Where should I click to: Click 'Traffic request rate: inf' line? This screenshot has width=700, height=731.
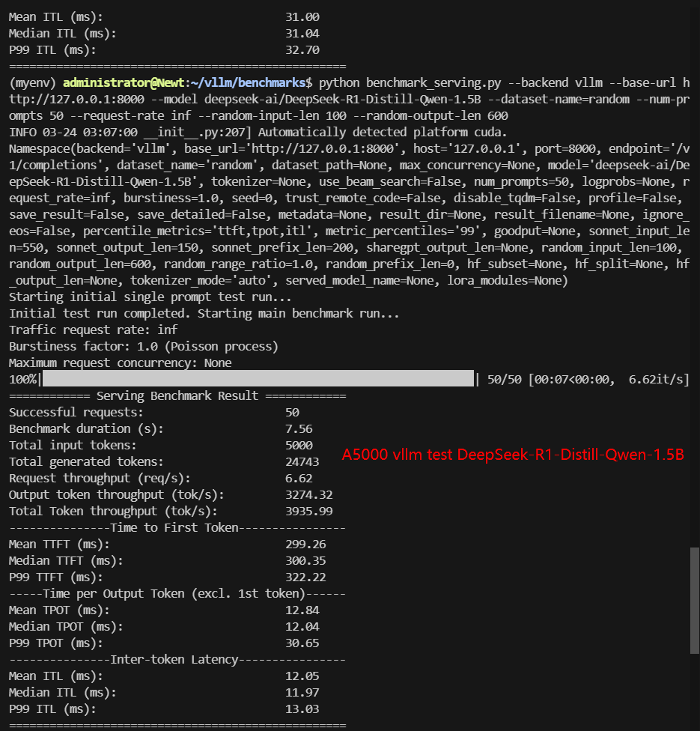coord(94,330)
